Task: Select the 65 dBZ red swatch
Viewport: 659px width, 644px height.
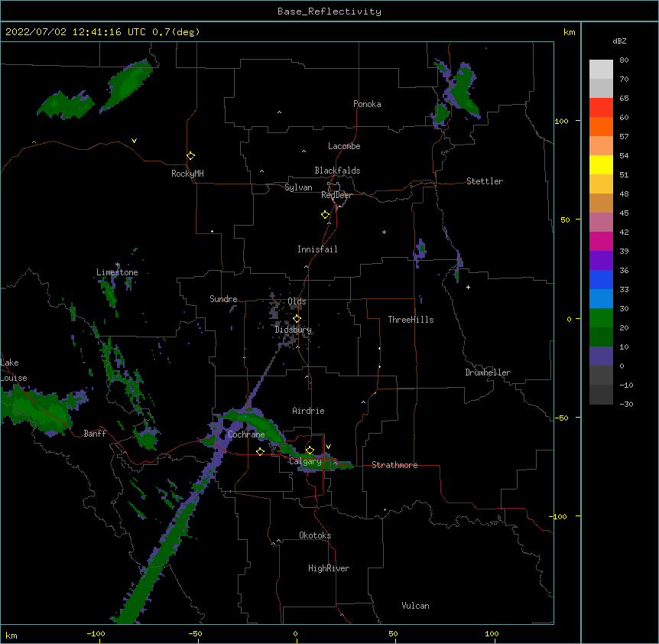Action: click(601, 108)
